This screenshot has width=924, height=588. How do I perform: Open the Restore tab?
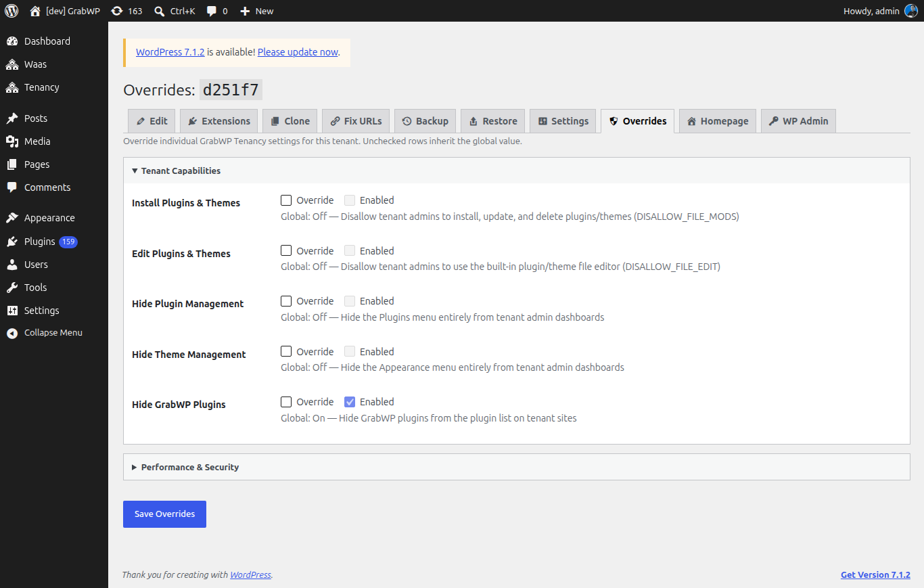click(492, 121)
